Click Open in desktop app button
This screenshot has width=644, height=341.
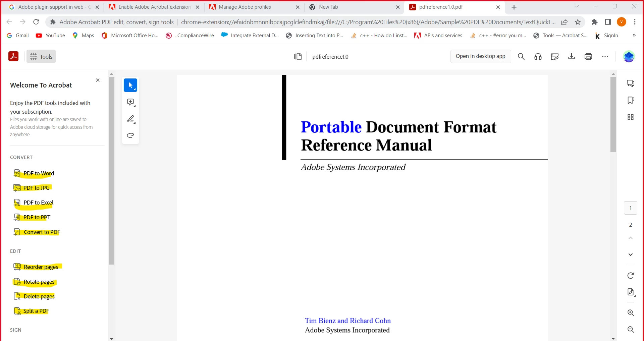(x=480, y=56)
